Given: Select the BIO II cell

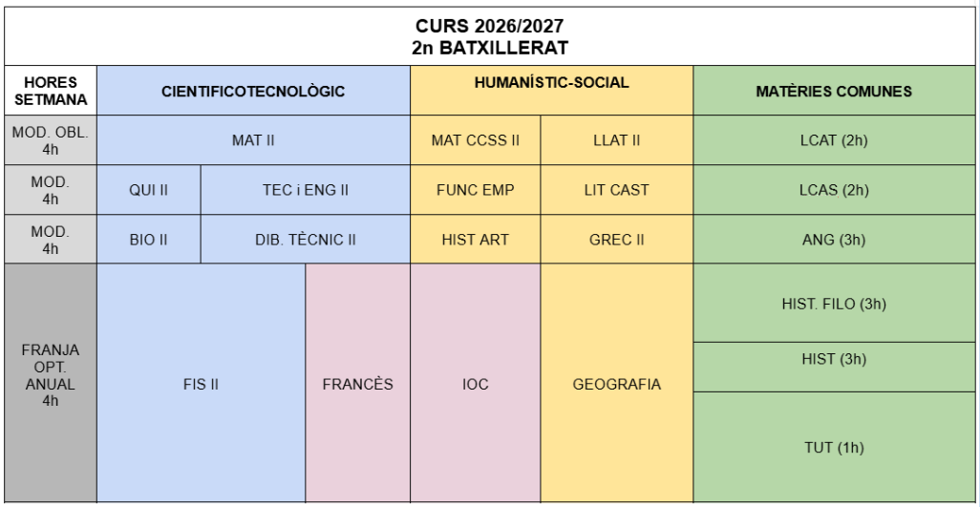Looking at the screenshot, I should (x=148, y=240).
